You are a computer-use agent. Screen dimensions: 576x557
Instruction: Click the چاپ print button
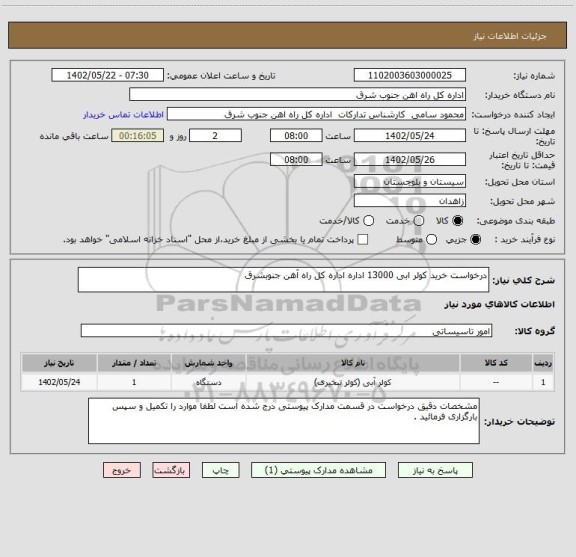[220, 470]
